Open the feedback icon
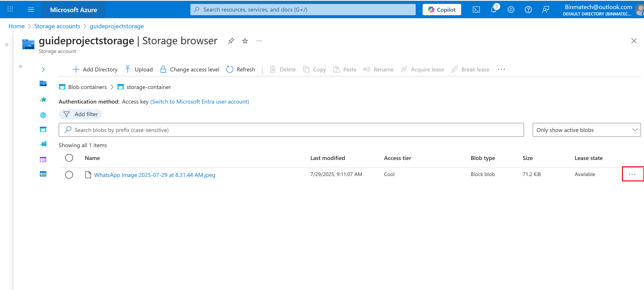Image resolution: width=644 pixels, height=290 pixels. (545, 10)
